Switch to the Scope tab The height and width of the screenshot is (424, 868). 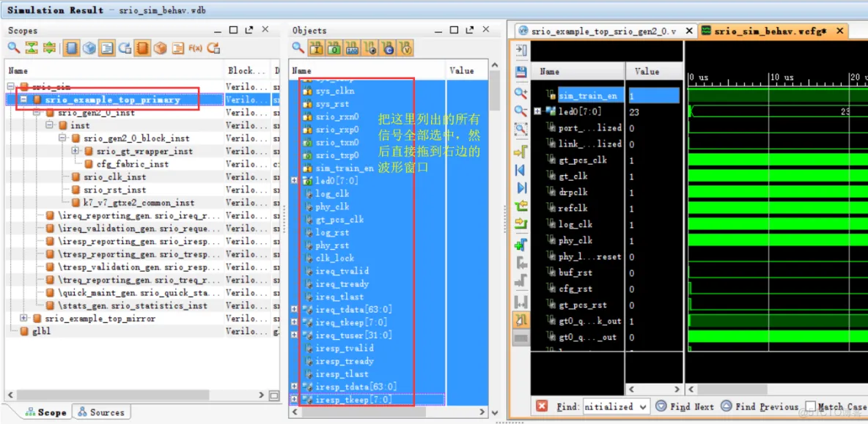46,412
